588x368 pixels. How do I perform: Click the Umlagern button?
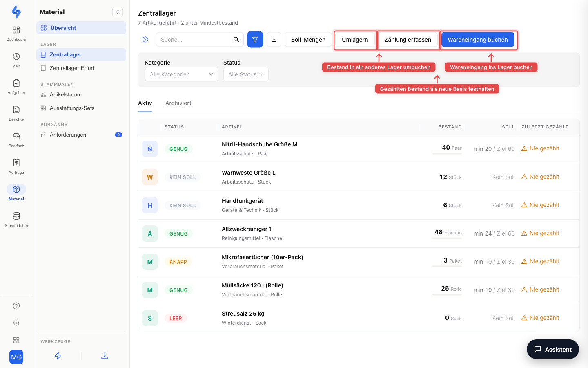point(355,40)
